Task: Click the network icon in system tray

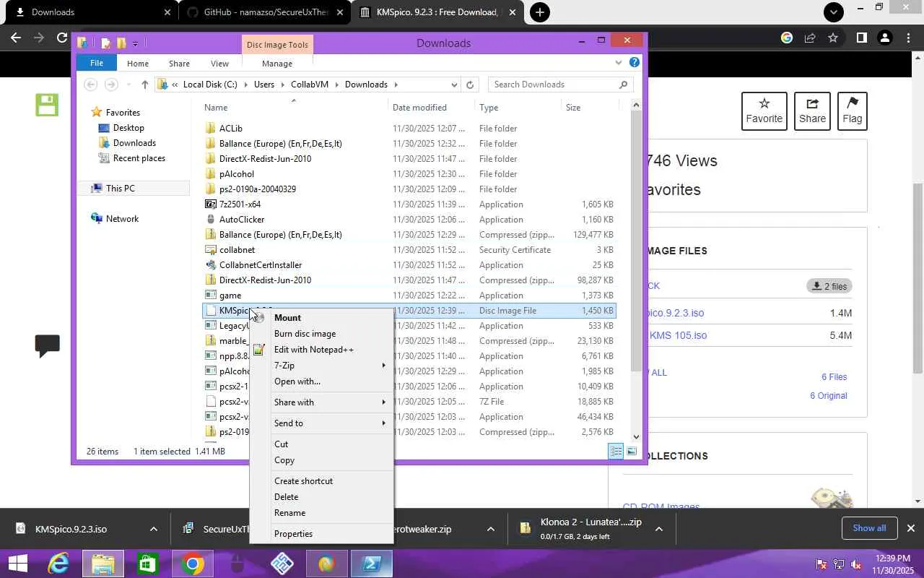Action: [839, 564]
